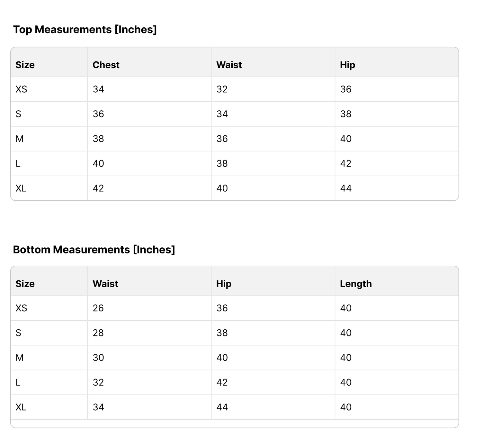Select the top hip value 42 for size L
This screenshot has width=482, height=448.
(346, 164)
